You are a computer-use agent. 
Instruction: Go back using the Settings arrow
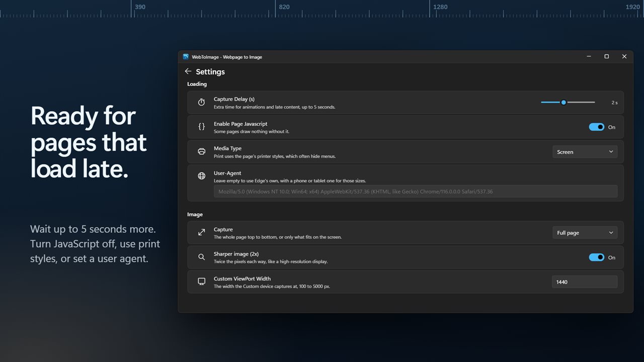point(188,71)
